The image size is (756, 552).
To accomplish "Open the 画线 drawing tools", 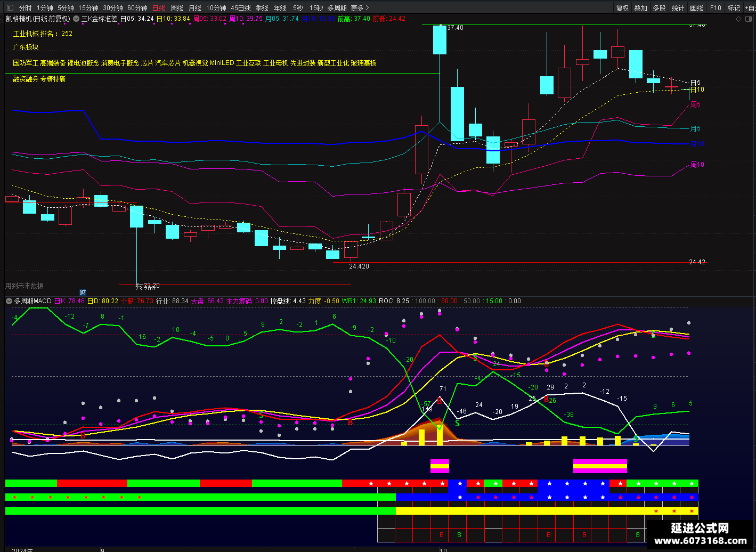I will pyautogui.click(x=696, y=8).
